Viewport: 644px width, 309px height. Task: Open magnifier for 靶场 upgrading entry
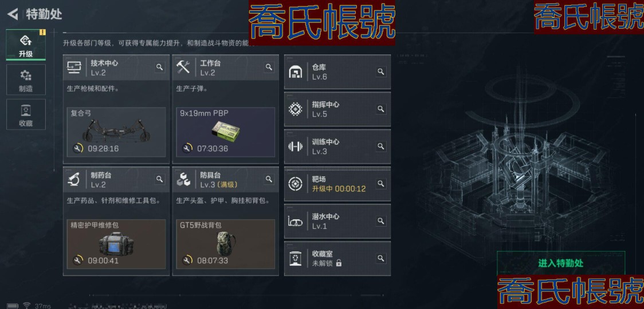pyautogui.click(x=381, y=184)
